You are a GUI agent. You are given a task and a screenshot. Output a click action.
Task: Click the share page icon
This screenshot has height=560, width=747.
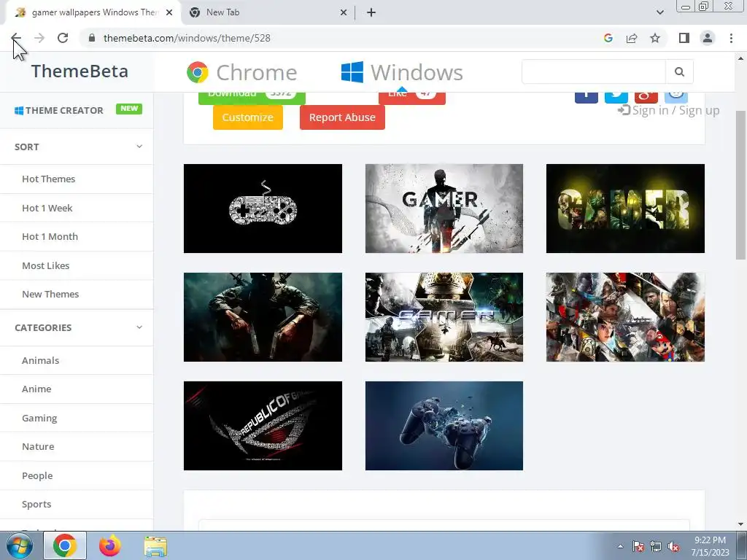(632, 38)
